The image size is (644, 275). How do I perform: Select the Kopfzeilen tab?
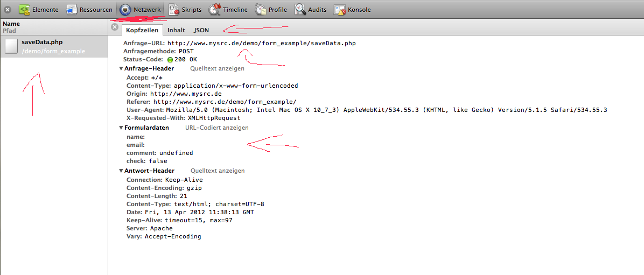[x=142, y=30]
